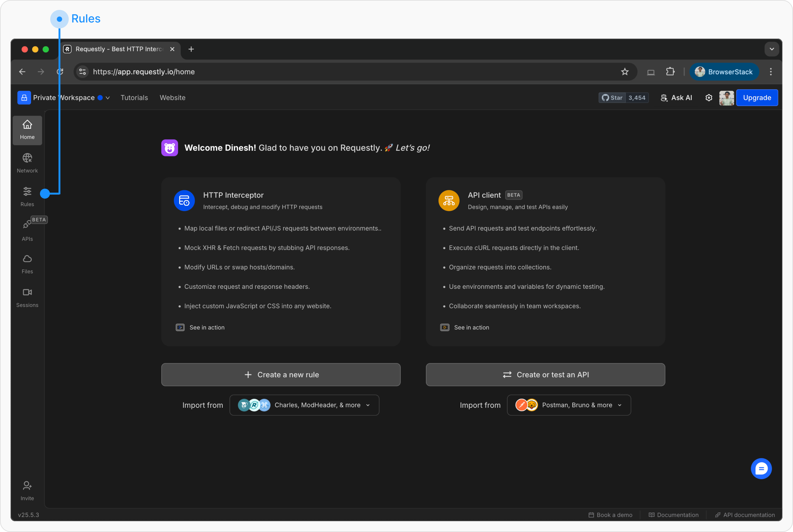Click Create a new rule button

(281, 375)
